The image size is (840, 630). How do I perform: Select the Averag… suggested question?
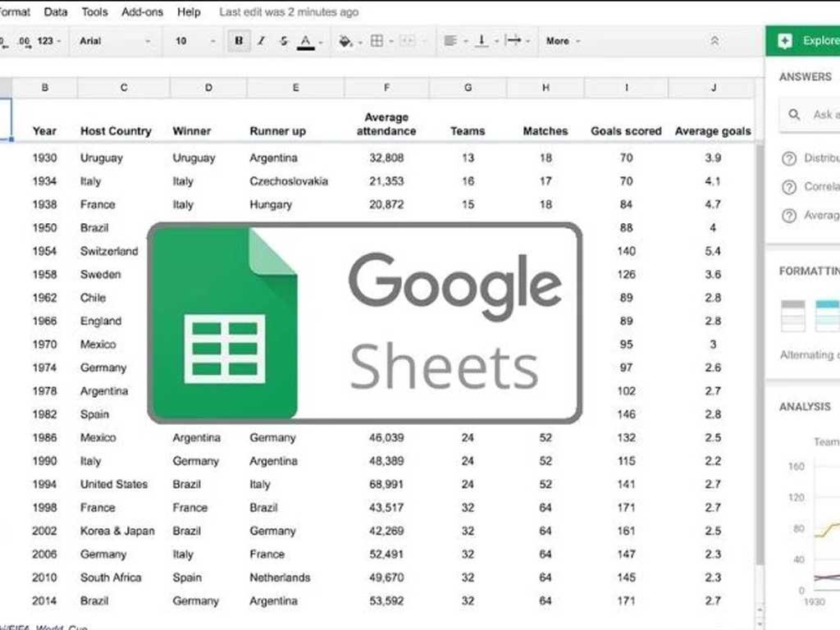tap(821, 215)
